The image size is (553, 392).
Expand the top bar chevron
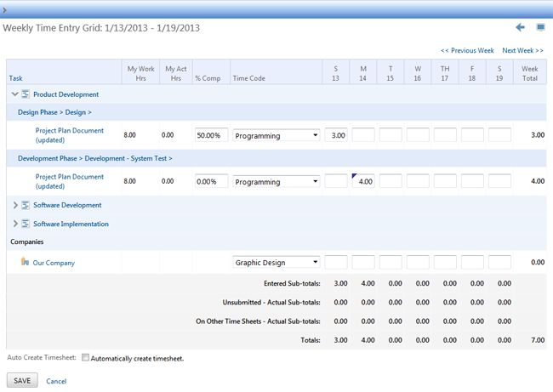[4, 10]
